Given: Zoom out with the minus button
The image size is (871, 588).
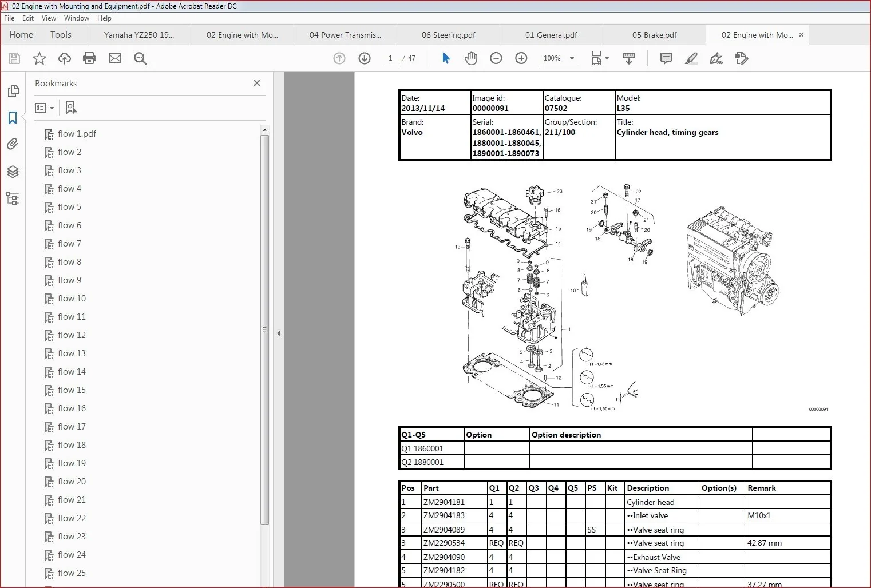Looking at the screenshot, I should click(x=496, y=58).
